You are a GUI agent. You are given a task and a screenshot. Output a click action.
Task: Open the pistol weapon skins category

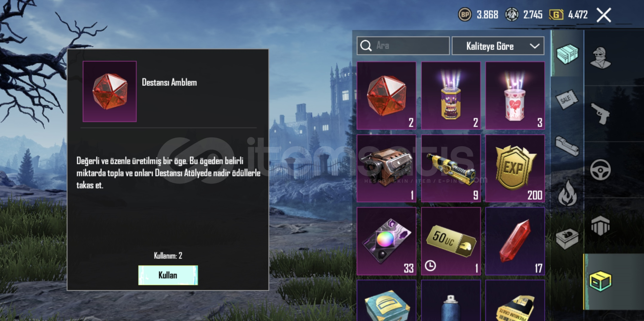click(600, 113)
